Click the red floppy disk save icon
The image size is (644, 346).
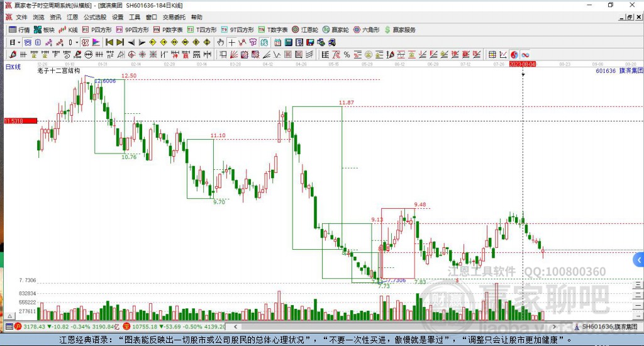pyautogui.click(x=310, y=42)
